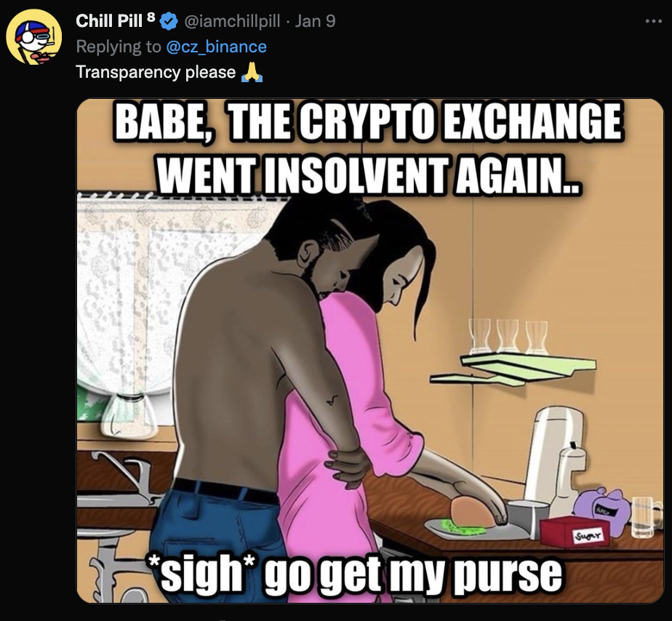672x621 pixels.
Task: Open the attached meme image
Action: coord(370,350)
